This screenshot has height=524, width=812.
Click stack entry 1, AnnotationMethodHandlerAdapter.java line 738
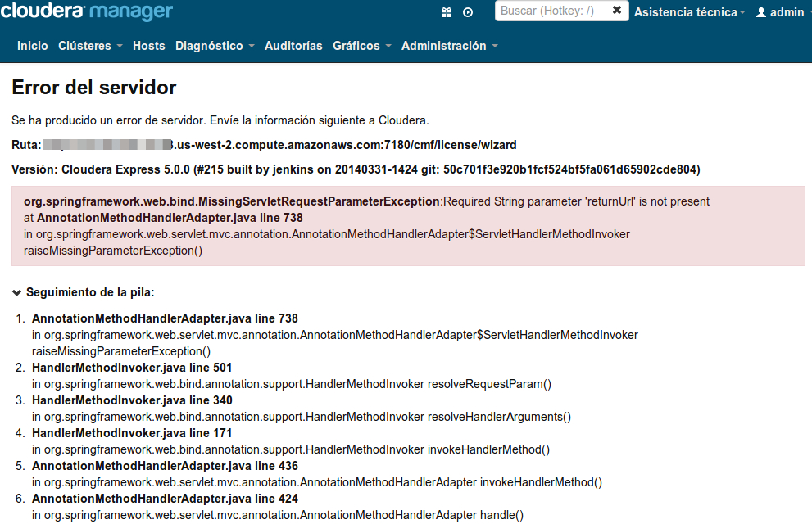[x=165, y=318]
